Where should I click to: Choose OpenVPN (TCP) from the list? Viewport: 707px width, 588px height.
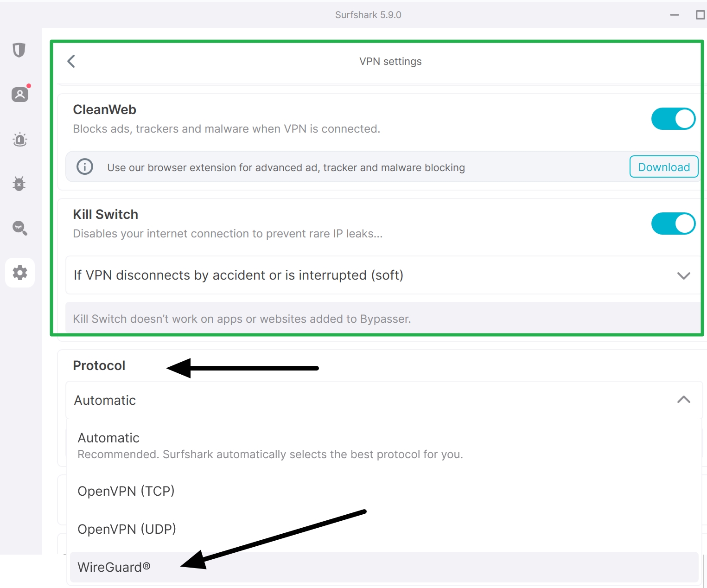pos(126,491)
